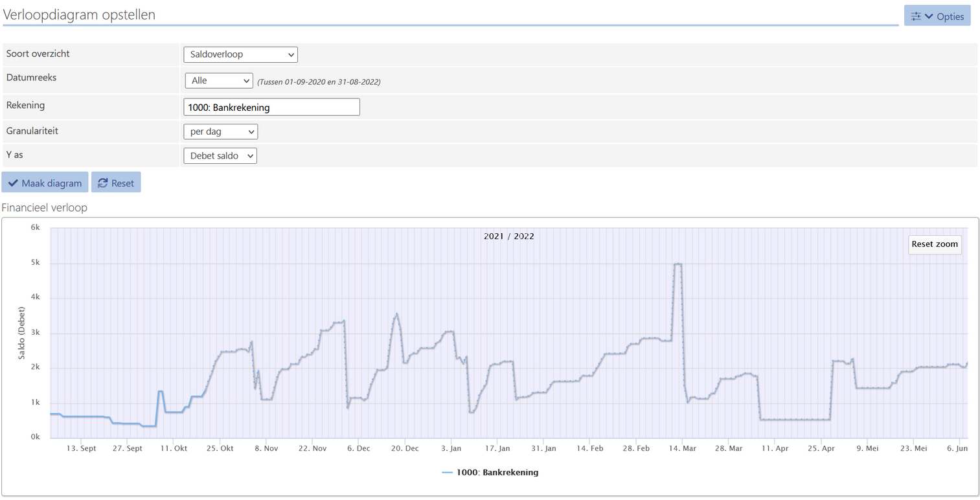Viewport: 980px width, 500px height.
Task: Click the '28. Mar' x-axis label
Action: coord(729,448)
